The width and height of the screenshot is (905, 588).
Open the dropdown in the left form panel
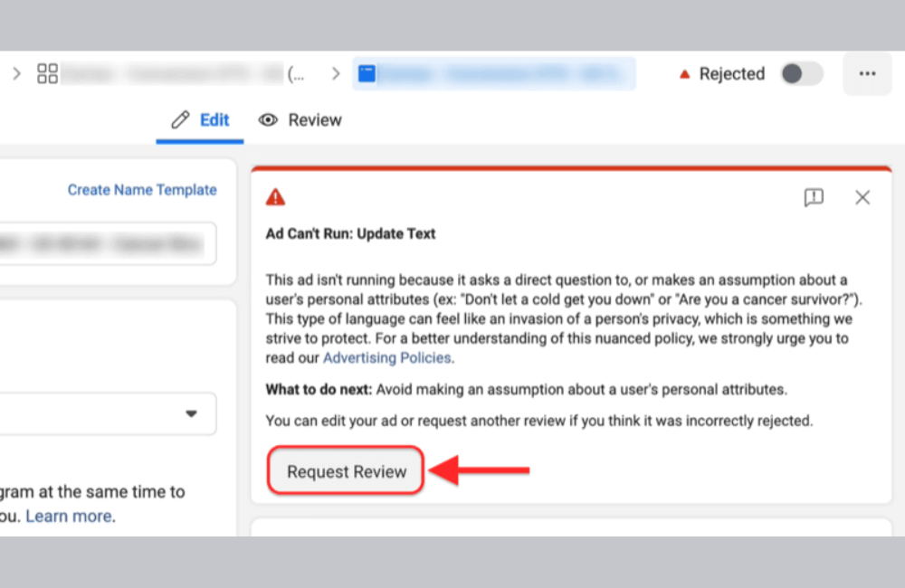(x=192, y=413)
